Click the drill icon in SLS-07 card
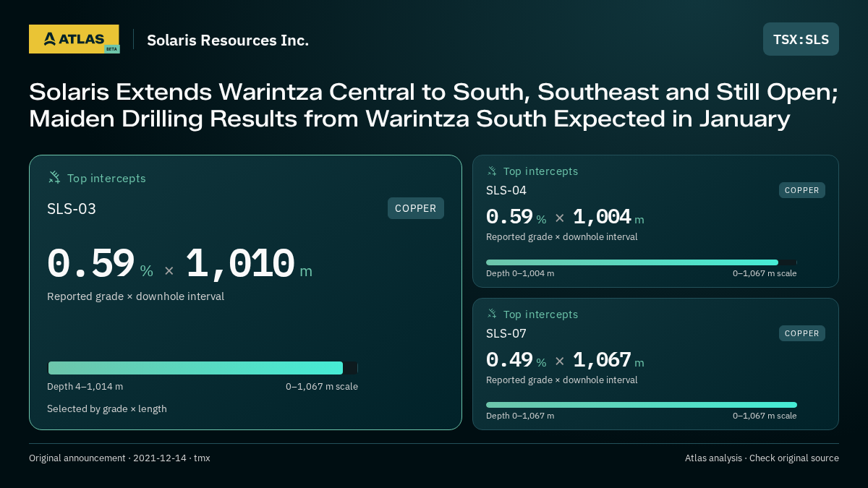The width and height of the screenshot is (868, 488). (492, 314)
